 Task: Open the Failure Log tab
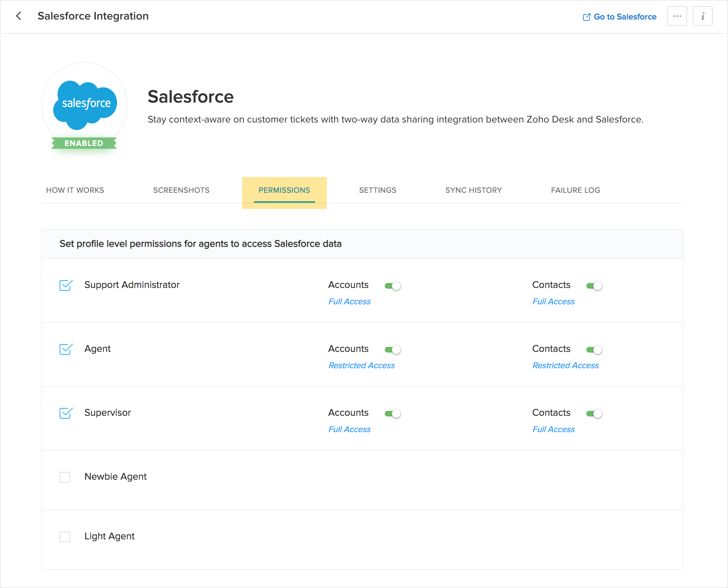pos(575,190)
